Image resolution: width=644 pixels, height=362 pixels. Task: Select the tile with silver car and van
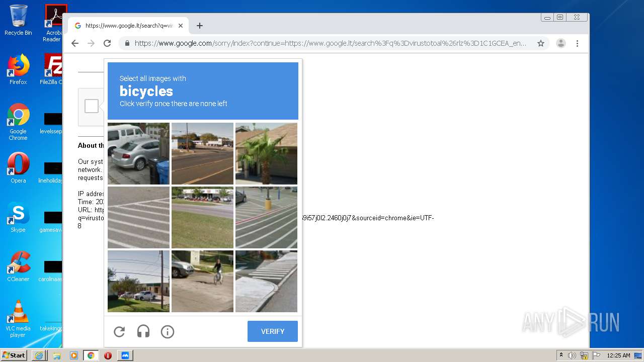pyautogui.click(x=138, y=153)
